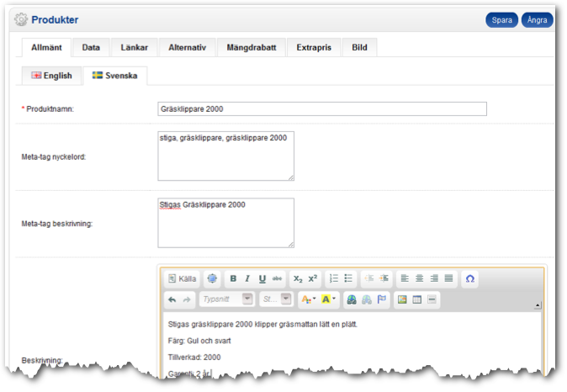This screenshot has height=392, width=567.
Task: Align text to the left
Action: tap(405, 278)
